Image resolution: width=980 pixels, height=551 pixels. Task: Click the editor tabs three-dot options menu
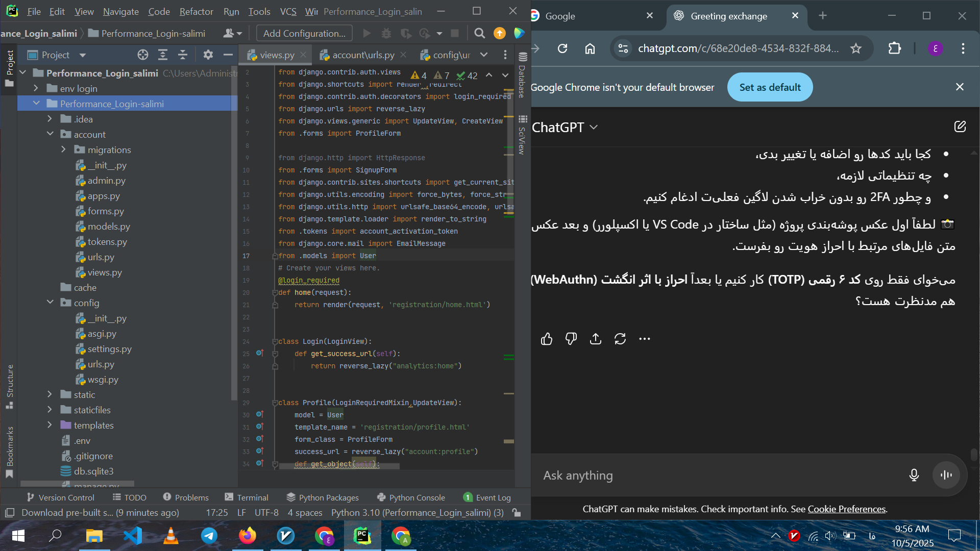[505, 55]
